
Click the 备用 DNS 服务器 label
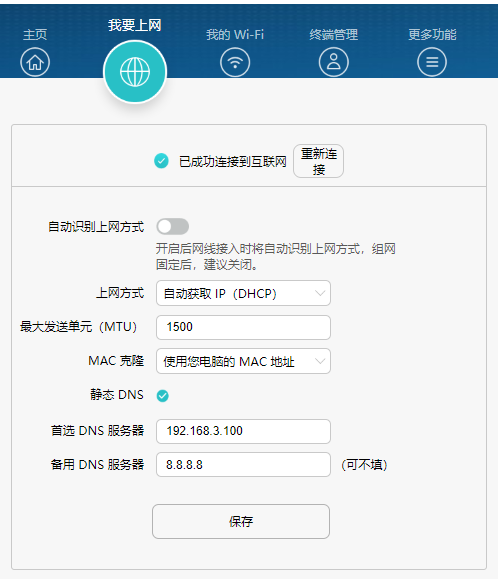pyautogui.click(x=97, y=465)
